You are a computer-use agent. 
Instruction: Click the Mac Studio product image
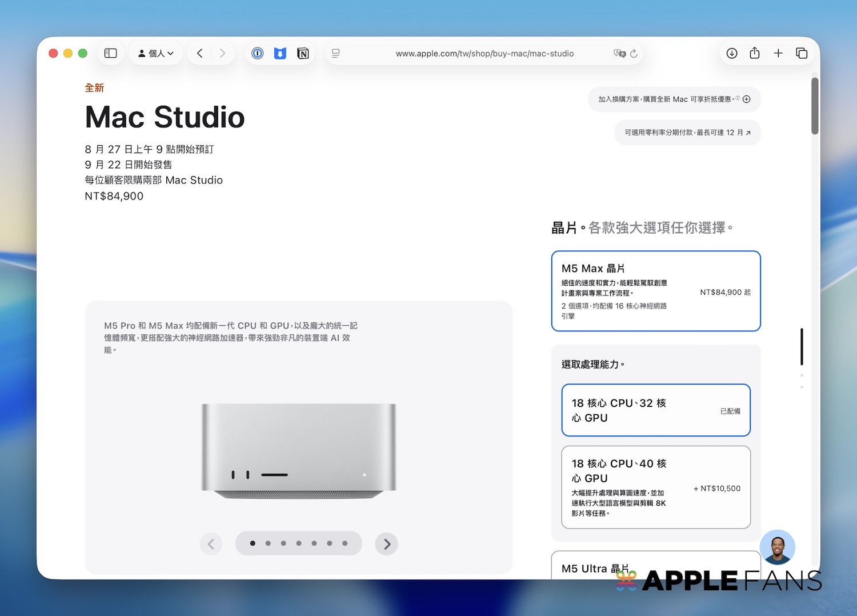click(x=299, y=451)
